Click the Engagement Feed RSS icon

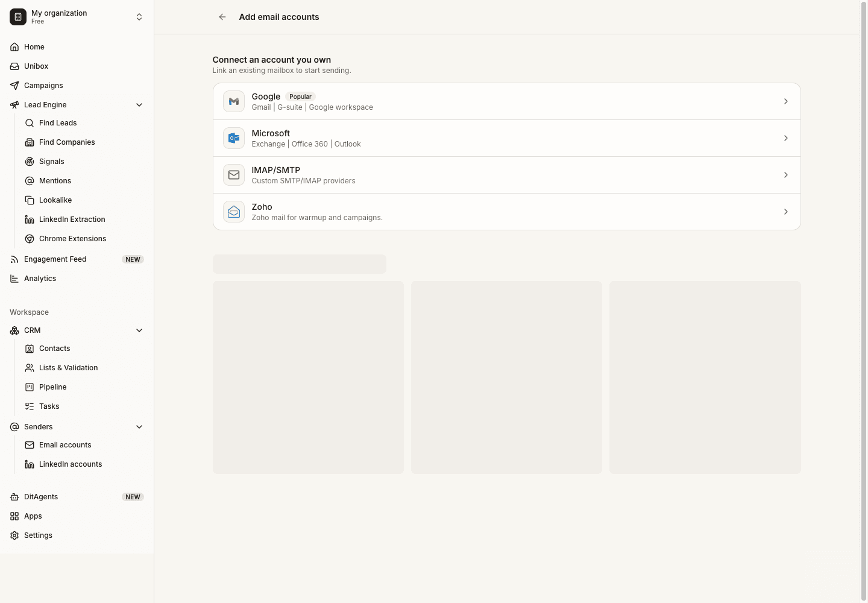tap(14, 259)
